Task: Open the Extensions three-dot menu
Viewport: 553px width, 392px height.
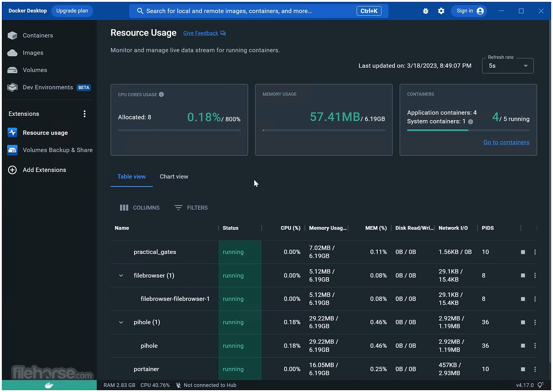Action: [85, 114]
